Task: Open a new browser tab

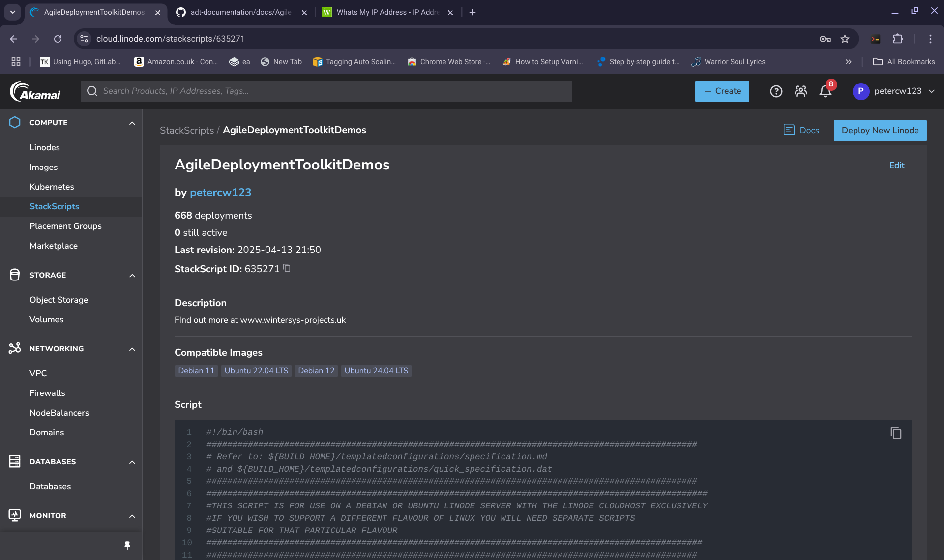Action: click(472, 12)
